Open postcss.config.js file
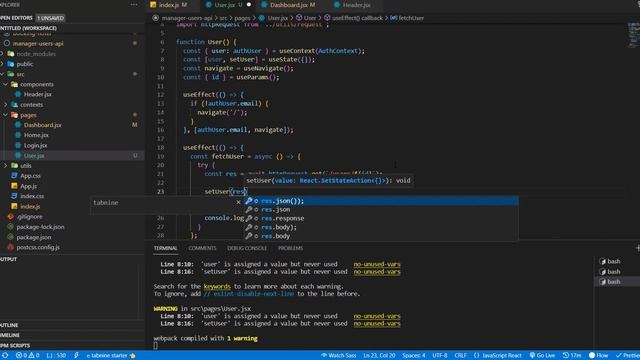This screenshot has width=640, height=360. tap(38, 247)
